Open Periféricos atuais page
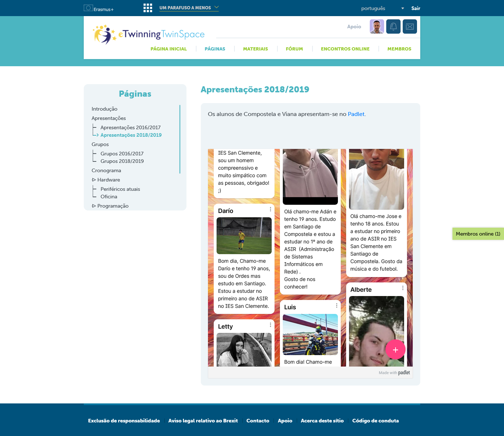Screen dimensions: 504x436 point(120,189)
